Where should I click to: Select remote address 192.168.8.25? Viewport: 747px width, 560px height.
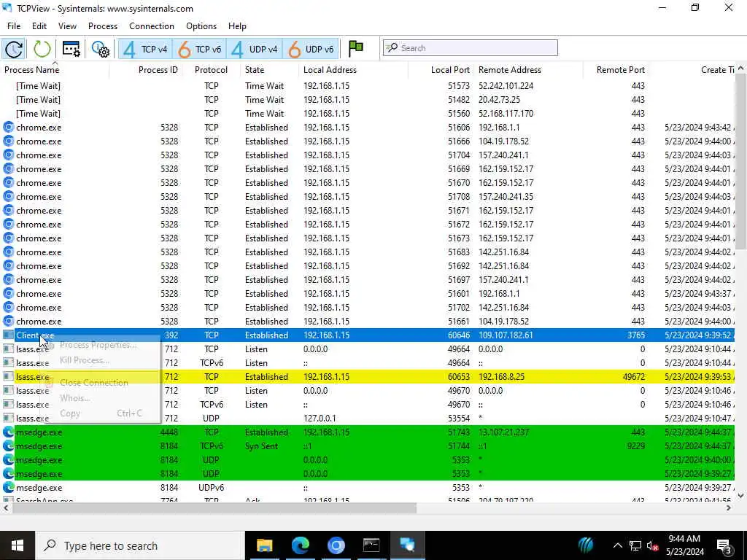pyautogui.click(x=501, y=377)
